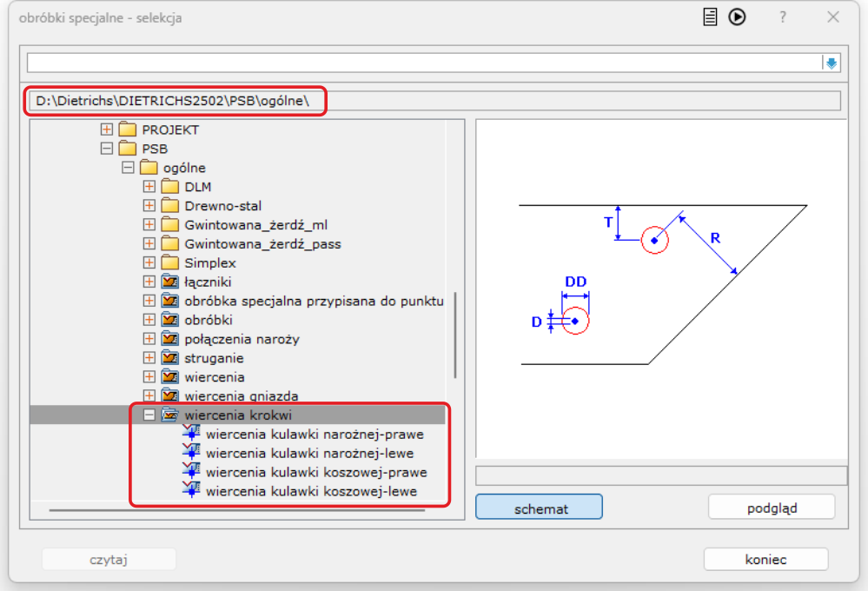Expand the wiercenia gniazda node

point(149,395)
